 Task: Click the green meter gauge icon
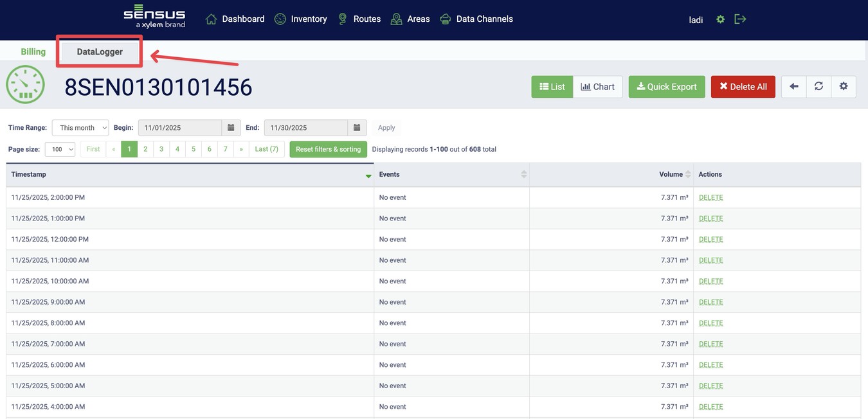[25, 85]
